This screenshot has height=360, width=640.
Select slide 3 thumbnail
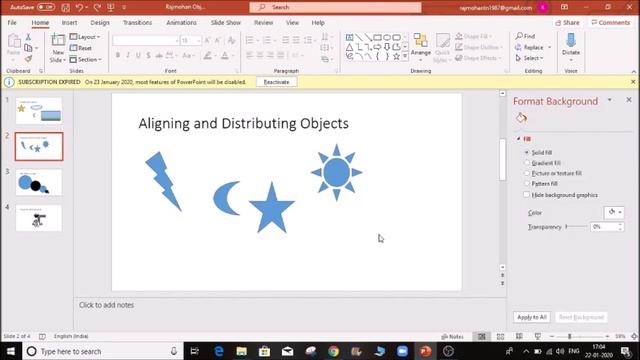pos(39,182)
